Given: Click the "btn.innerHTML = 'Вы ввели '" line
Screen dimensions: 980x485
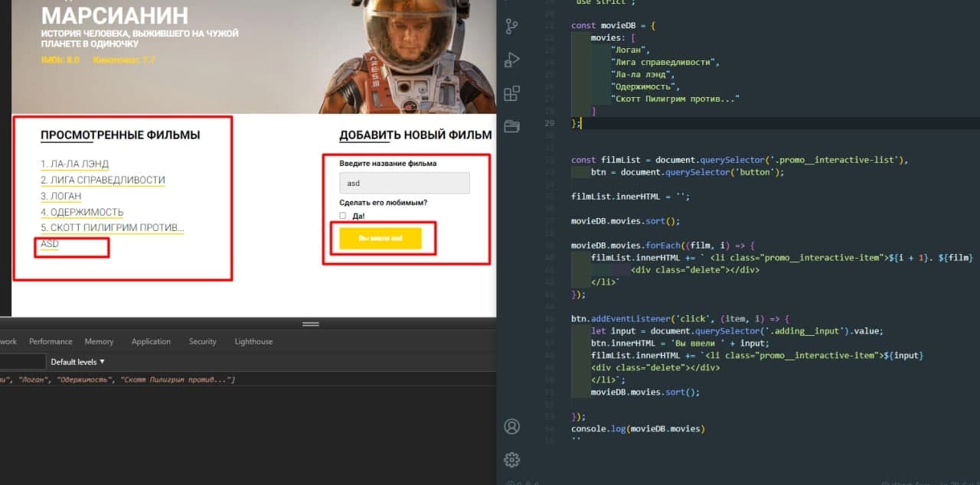Looking at the screenshot, I should coord(680,343).
